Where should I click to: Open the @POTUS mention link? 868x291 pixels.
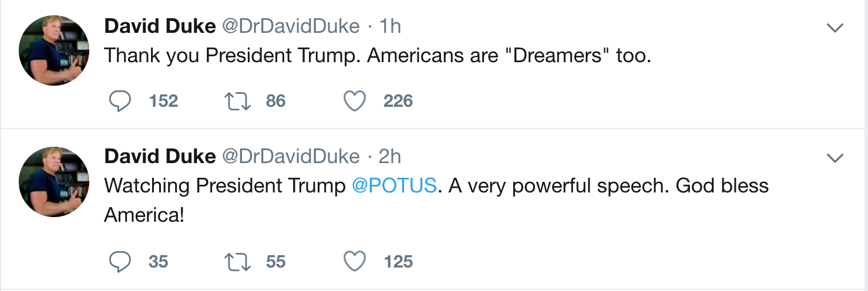[x=394, y=186]
